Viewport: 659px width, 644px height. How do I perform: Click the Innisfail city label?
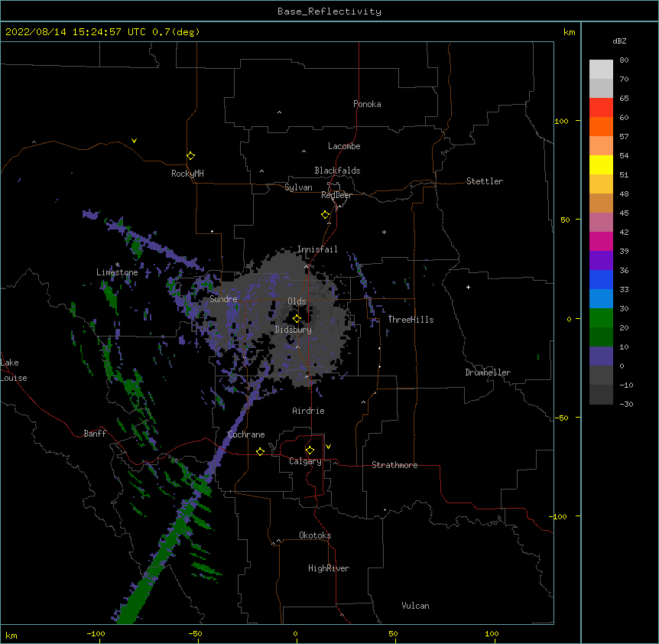click(x=317, y=249)
